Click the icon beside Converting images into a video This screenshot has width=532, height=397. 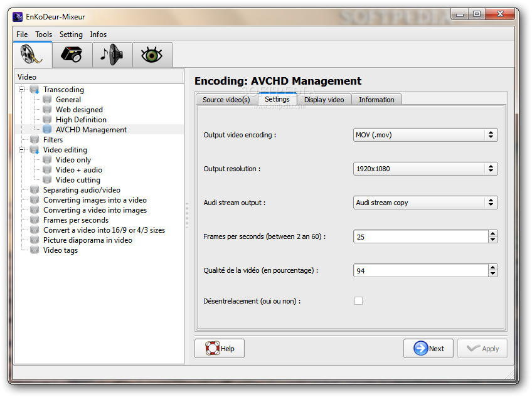35,200
